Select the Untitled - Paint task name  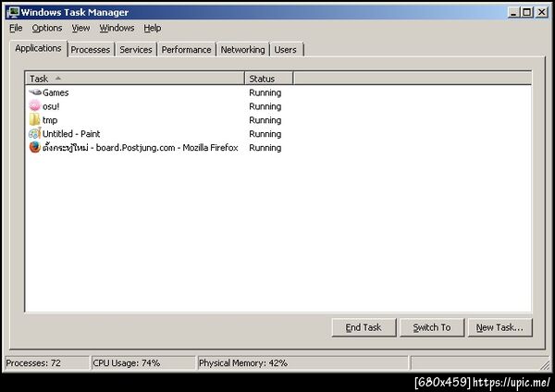(x=71, y=134)
